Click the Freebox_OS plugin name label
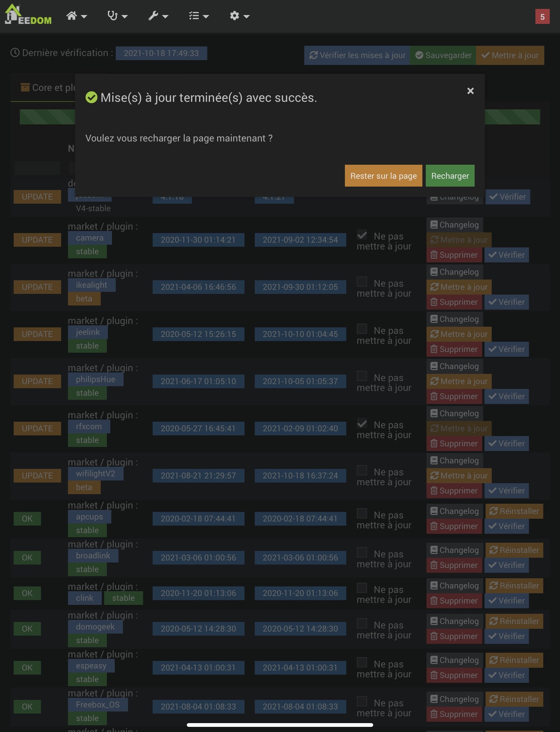This screenshot has height=732, width=560. pyautogui.click(x=98, y=705)
